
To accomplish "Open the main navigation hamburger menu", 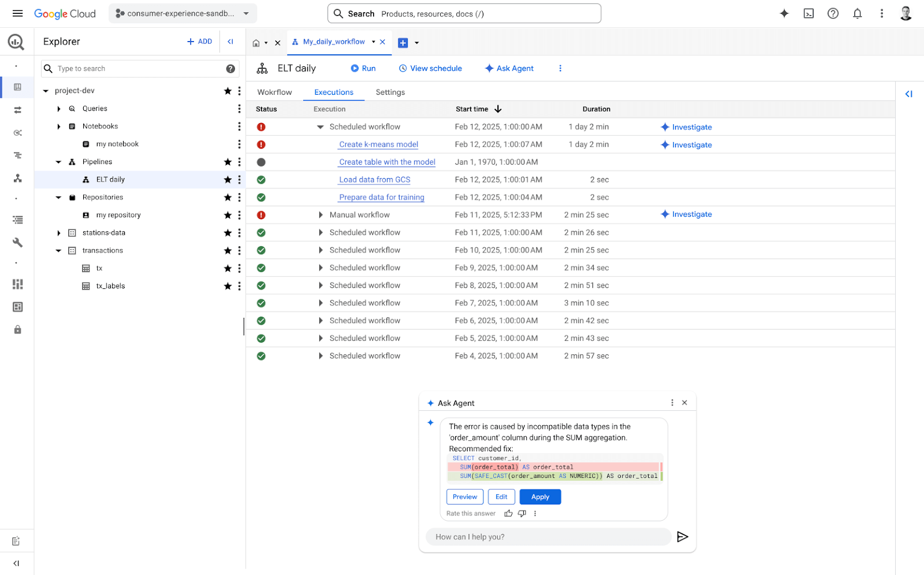I will [x=18, y=13].
